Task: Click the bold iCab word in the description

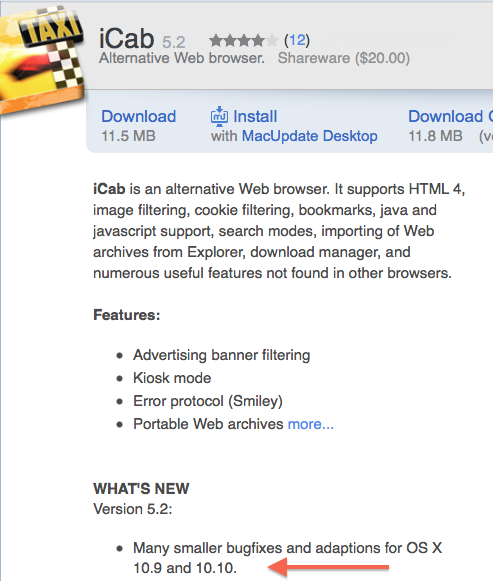Action: (x=109, y=189)
